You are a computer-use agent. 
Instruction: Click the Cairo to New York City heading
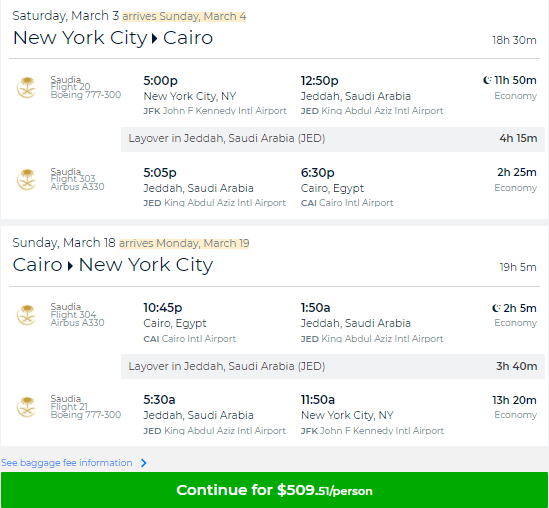(113, 265)
